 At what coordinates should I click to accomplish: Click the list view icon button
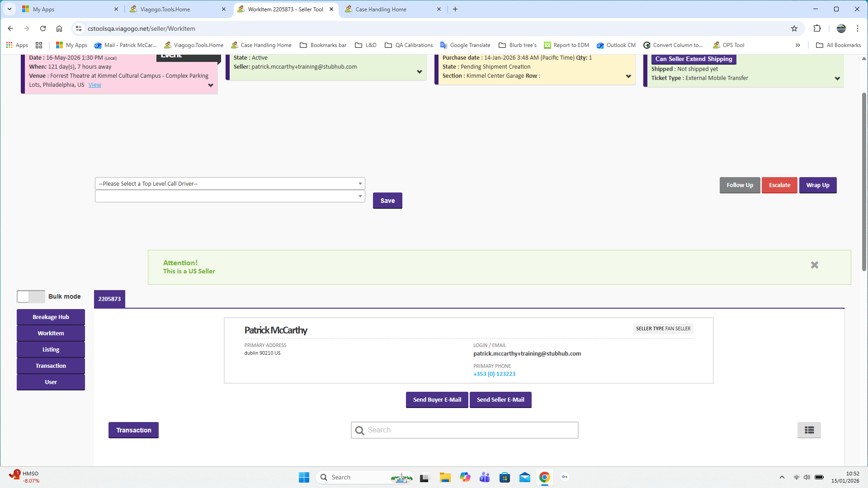point(809,430)
